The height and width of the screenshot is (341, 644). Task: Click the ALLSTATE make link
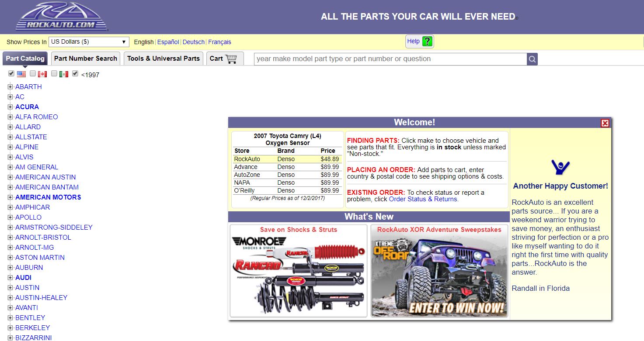31,137
